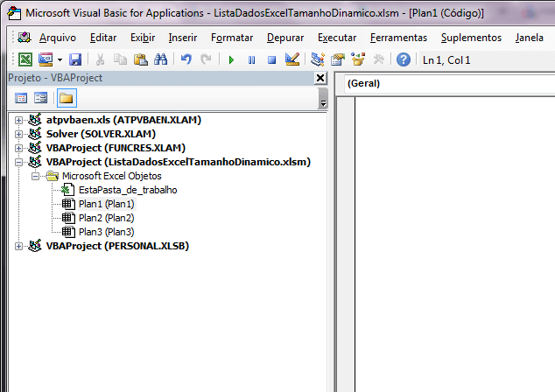Screen dimensions: 555x392
Task: Select Plan2 (Plan2) sheet module
Action: click(106, 218)
